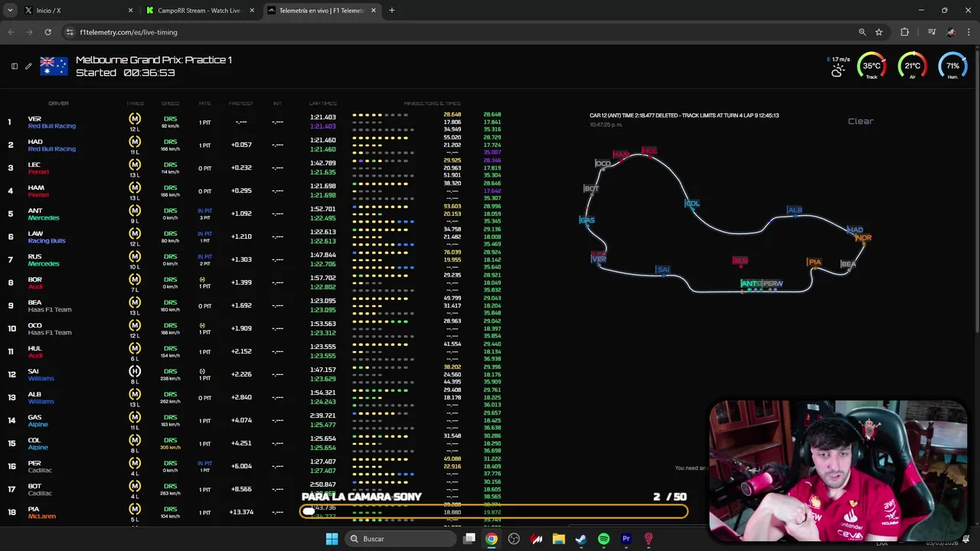The width and height of the screenshot is (980, 551).
Task: Open Spotify from the taskbar
Action: pyautogui.click(x=603, y=539)
